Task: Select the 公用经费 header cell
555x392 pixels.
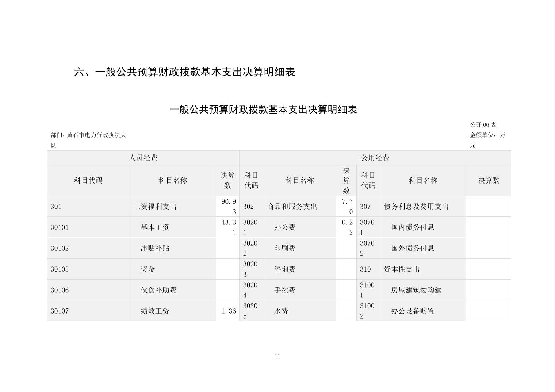Action: [375, 158]
